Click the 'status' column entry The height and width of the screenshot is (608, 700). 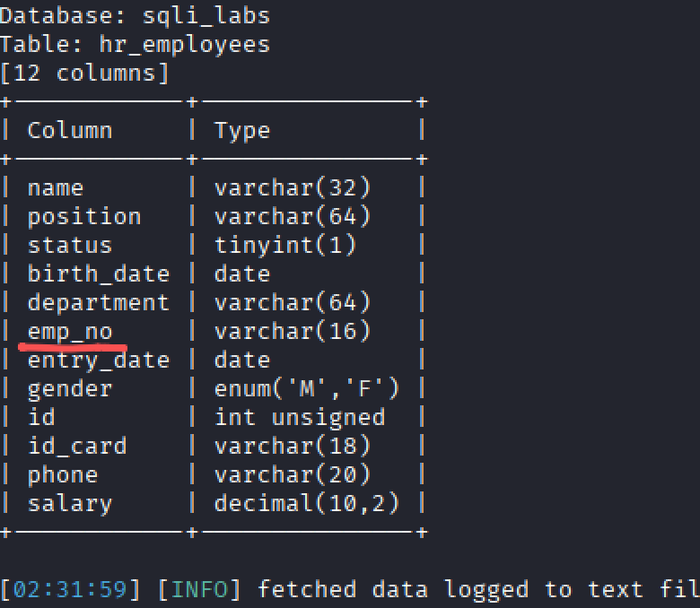pyautogui.click(x=70, y=245)
